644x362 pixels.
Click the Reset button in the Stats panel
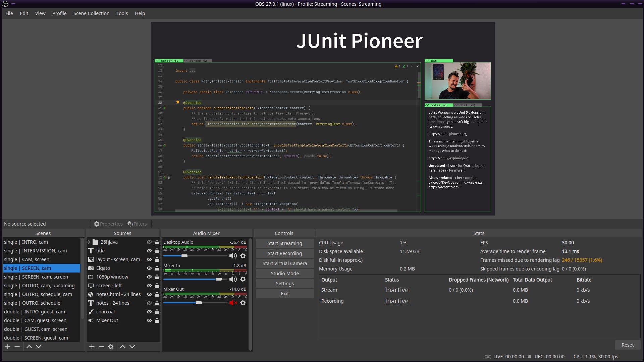tap(627, 345)
